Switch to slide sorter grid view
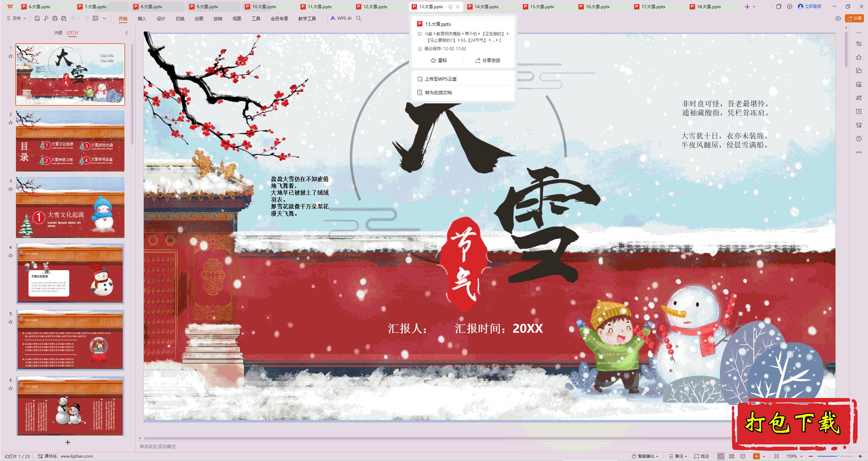 coord(732,456)
